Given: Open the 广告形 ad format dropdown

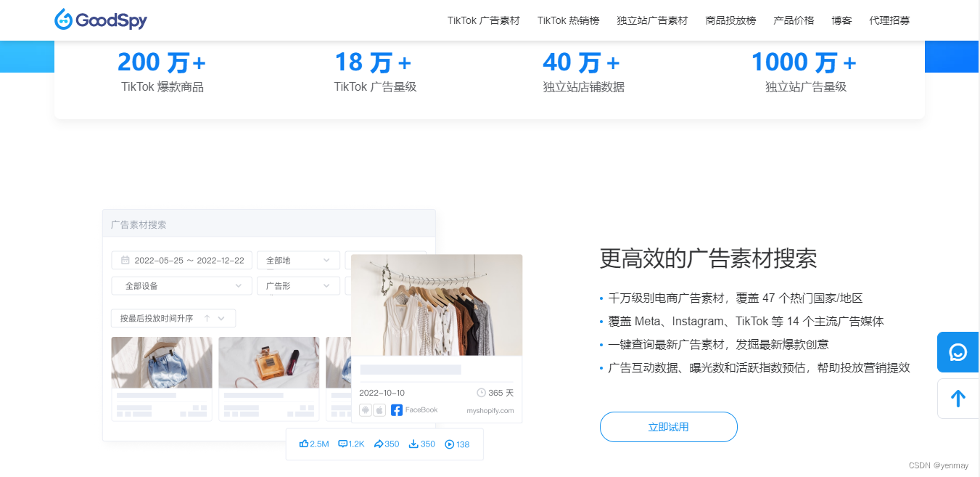Looking at the screenshot, I should 298,286.
